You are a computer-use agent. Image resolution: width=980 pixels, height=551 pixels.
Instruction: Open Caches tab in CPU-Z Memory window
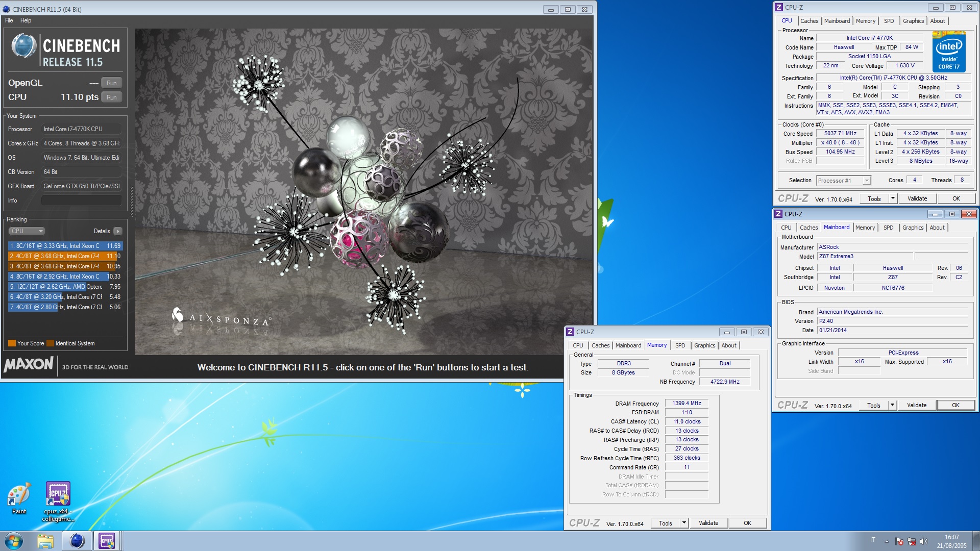(x=600, y=345)
